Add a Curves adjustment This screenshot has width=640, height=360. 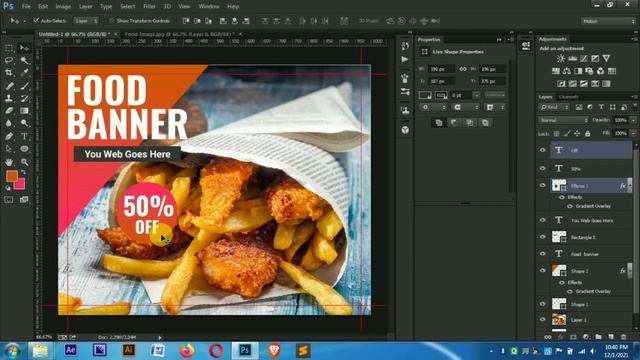pyautogui.click(x=584, y=58)
